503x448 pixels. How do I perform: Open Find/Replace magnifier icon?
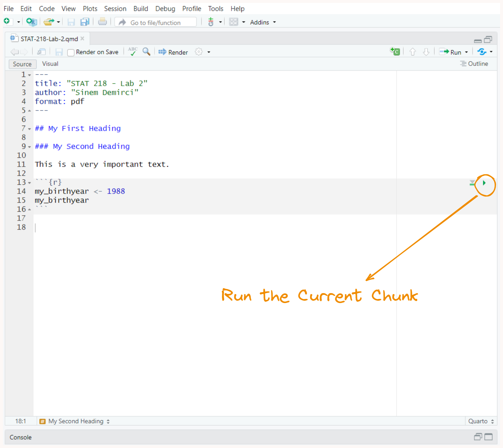click(x=146, y=52)
